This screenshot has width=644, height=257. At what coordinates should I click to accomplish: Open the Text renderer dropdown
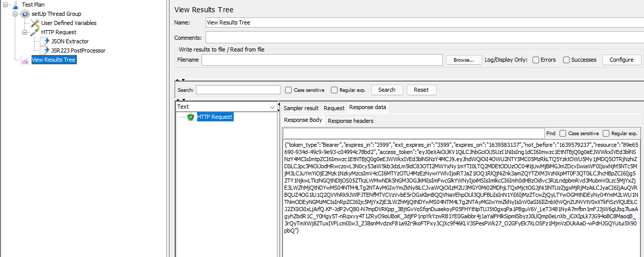pos(272,107)
